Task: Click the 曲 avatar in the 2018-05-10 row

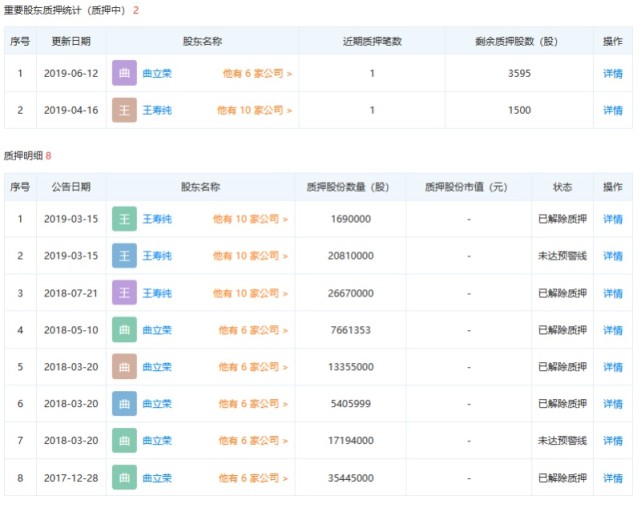Action: (x=124, y=330)
